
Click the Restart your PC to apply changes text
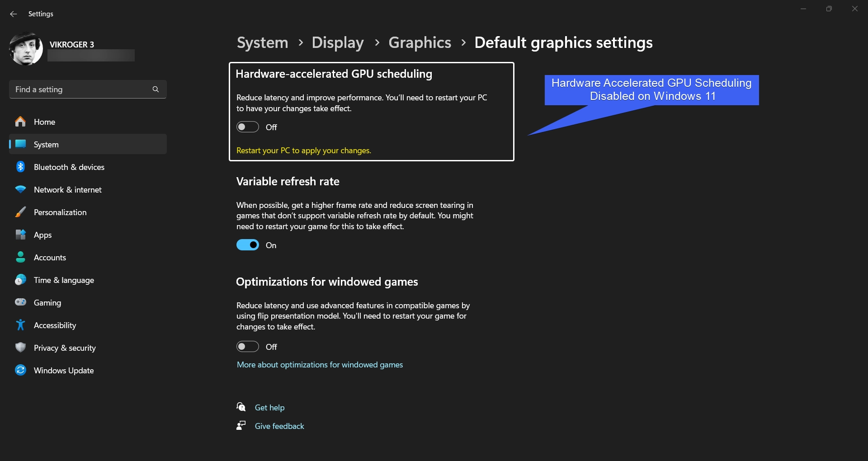304,151
